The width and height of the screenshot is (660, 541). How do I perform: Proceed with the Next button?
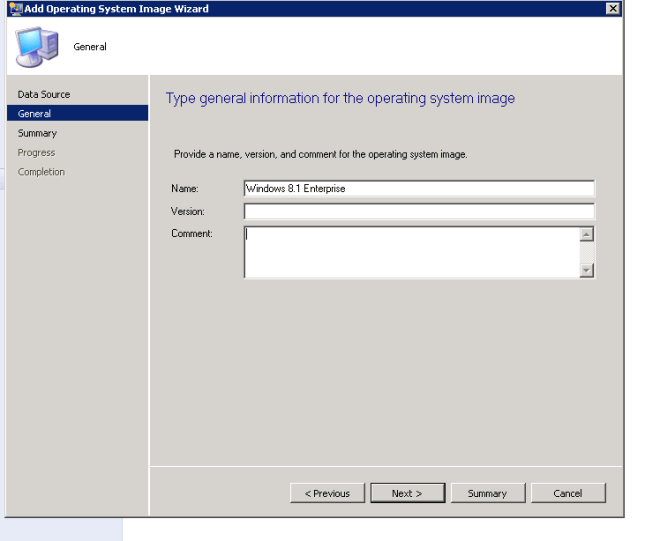pos(407,493)
